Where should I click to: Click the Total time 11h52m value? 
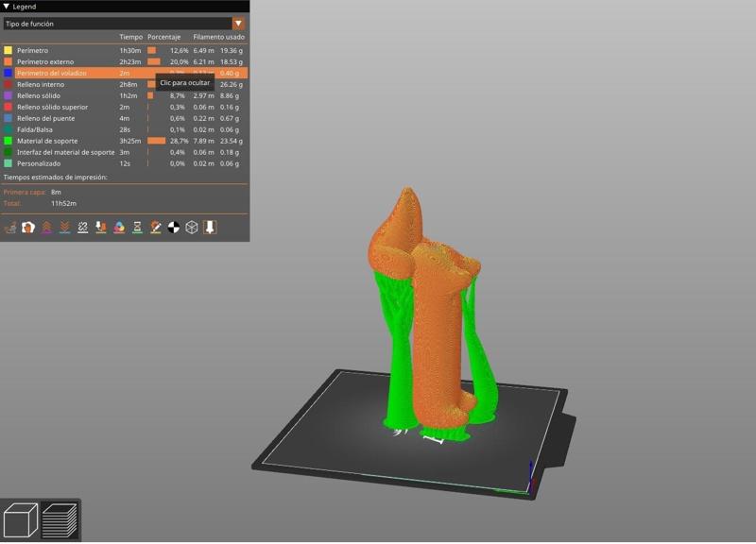[63, 203]
